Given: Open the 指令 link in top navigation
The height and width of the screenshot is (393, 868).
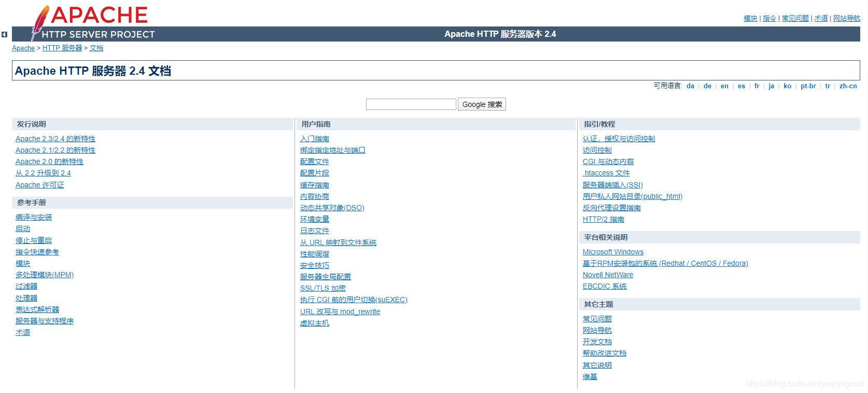Looking at the screenshot, I should 769,18.
